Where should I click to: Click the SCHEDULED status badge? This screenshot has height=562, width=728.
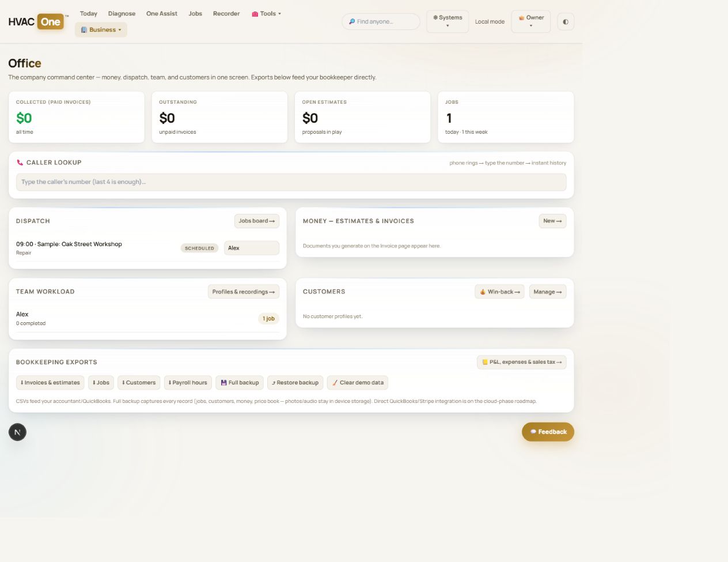199,248
